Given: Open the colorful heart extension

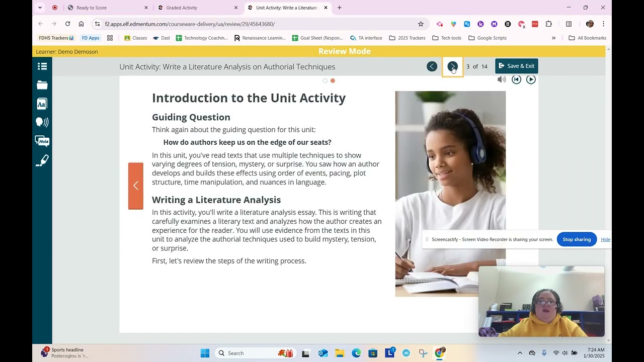Looking at the screenshot, I should 453,24.
